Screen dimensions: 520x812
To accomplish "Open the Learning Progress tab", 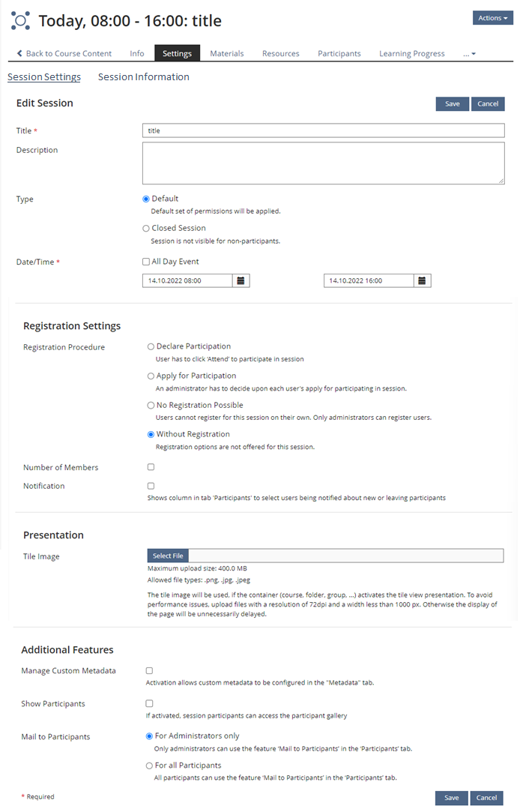I will [x=411, y=53].
